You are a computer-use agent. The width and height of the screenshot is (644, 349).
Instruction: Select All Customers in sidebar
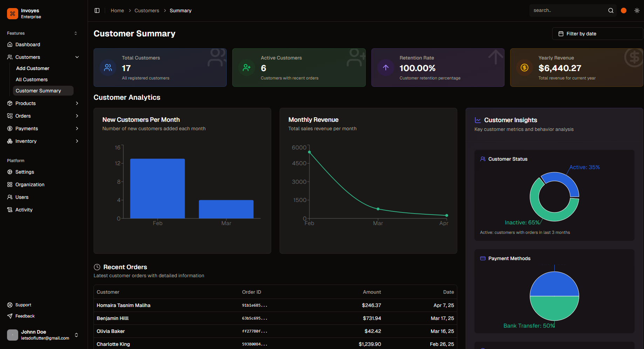pos(32,79)
